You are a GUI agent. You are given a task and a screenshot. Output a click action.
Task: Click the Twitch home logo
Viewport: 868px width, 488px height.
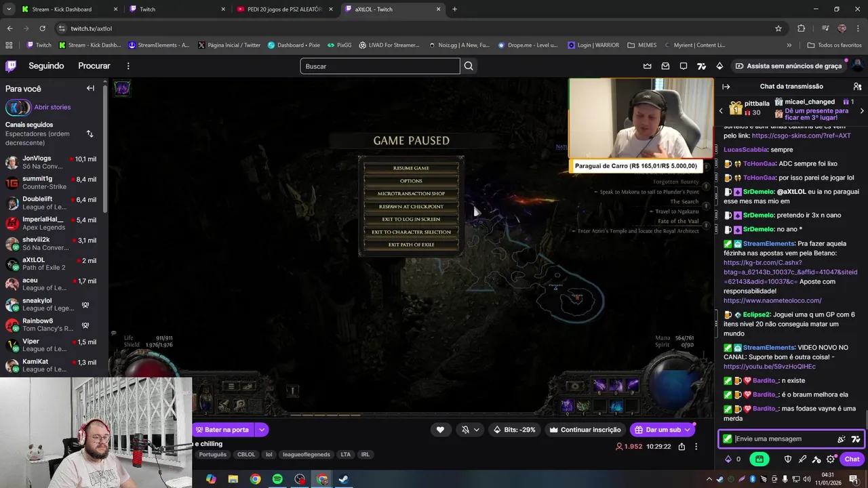(x=11, y=66)
